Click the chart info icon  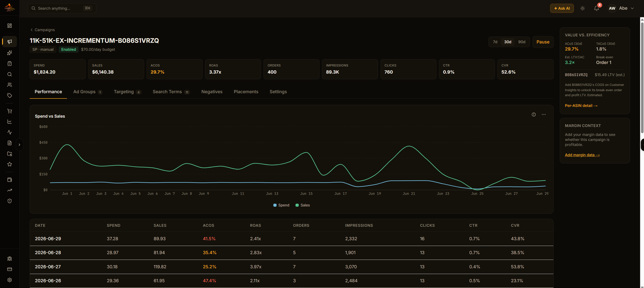click(534, 115)
